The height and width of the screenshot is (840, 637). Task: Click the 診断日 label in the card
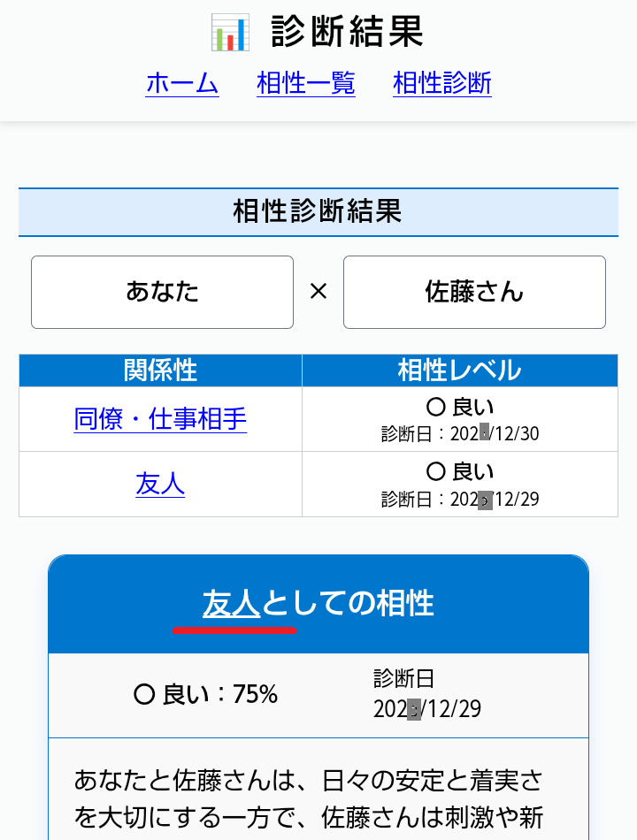pyautogui.click(x=403, y=679)
